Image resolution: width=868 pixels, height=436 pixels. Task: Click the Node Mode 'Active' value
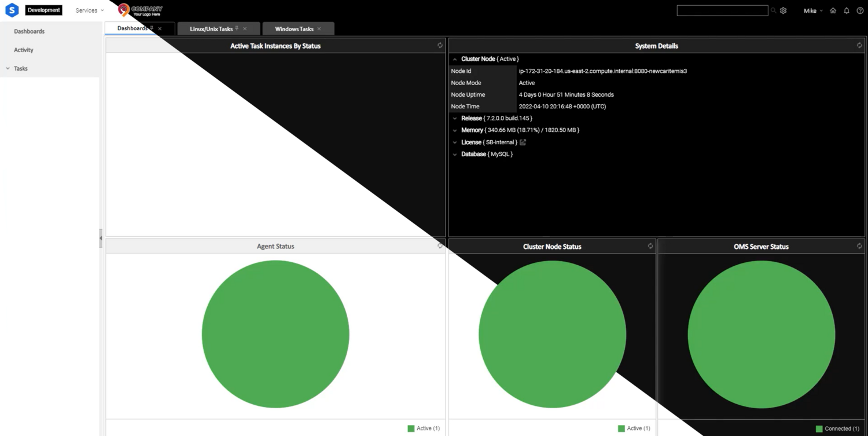[x=527, y=83]
